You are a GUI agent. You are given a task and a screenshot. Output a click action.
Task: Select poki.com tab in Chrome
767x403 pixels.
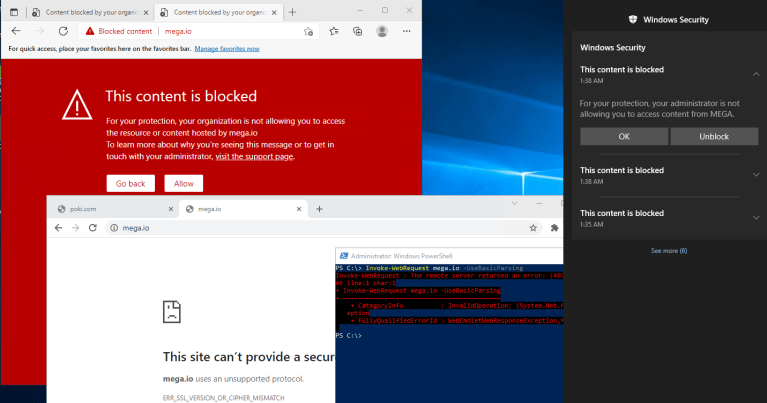(x=114, y=209)
